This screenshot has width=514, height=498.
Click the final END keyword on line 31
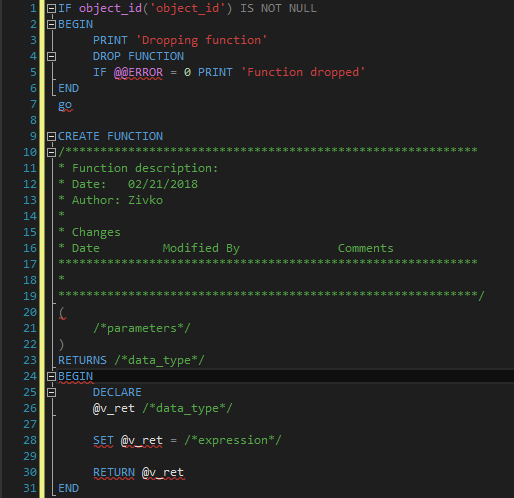pos(68,488)
